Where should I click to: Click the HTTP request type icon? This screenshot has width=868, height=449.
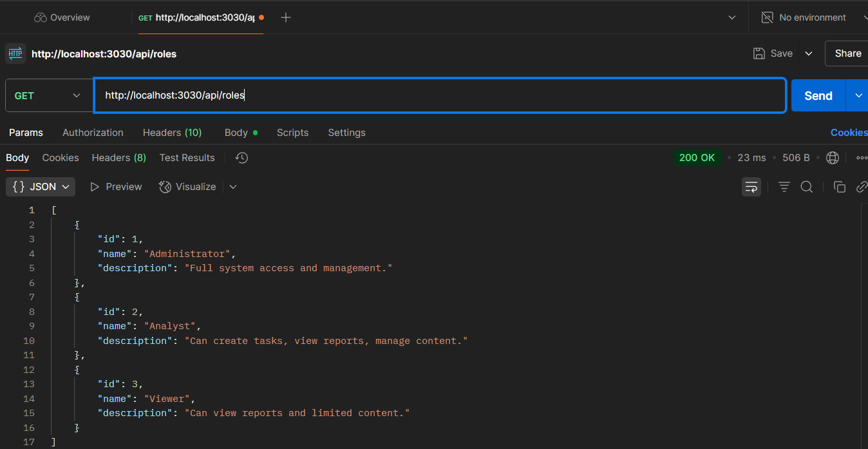[15, 53]
